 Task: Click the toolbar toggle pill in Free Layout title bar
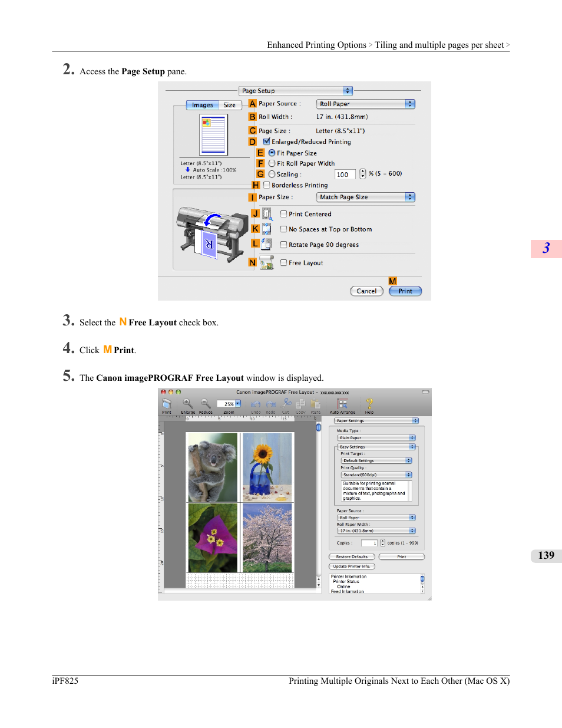coord(425,392)
